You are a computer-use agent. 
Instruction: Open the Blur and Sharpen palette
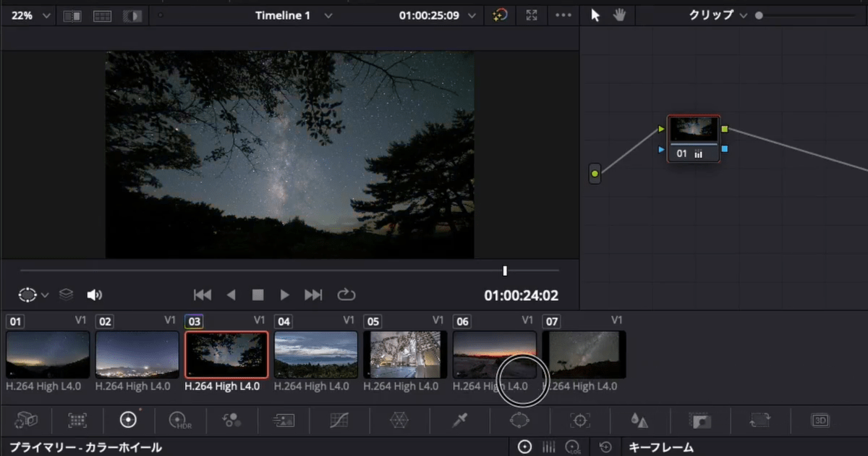639,420
